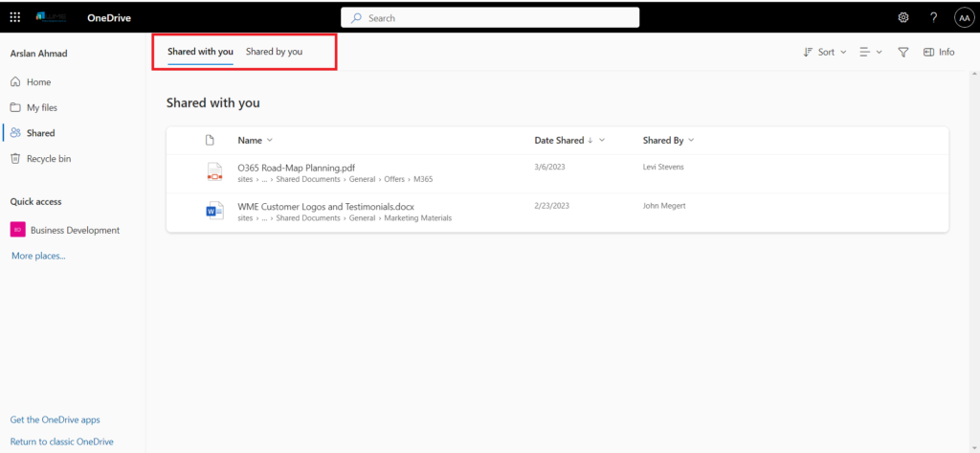The width and height of the screenshot is (980, 453).
Task: Open the Shared By column dropdown
Action: coord(691,140)
